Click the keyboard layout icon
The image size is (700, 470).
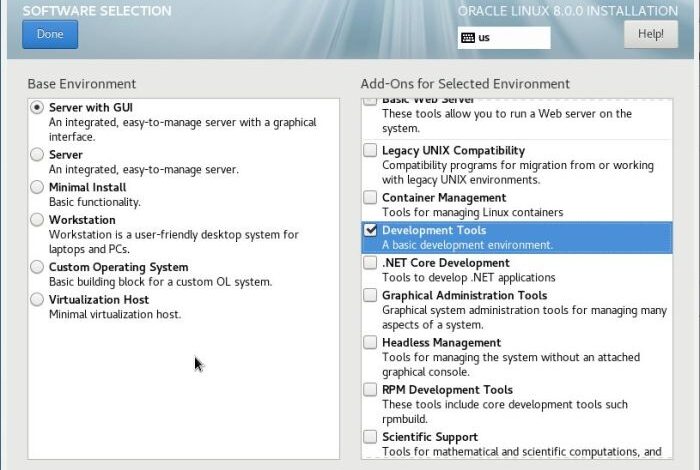pos(468,37)
